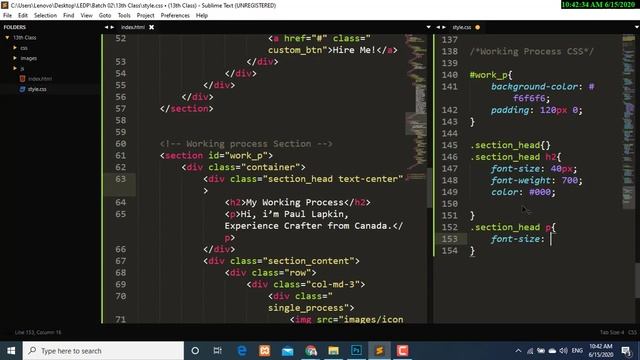This screenshot has width=640, height=360.
Task: Click the OneDrive cloud tray icon
Action: pos(552,351)
